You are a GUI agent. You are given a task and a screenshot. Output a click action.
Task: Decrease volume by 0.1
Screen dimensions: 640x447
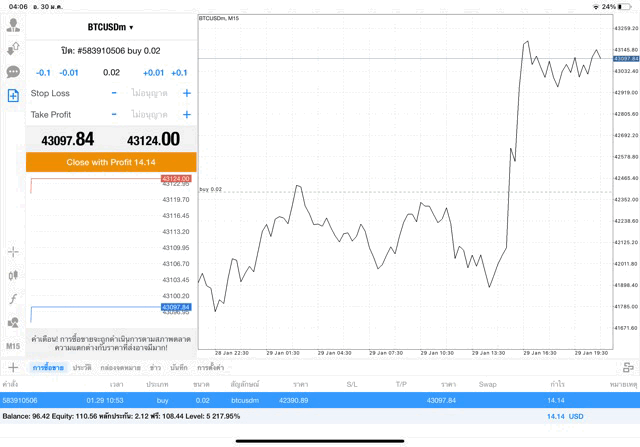[x=43, y=73]
